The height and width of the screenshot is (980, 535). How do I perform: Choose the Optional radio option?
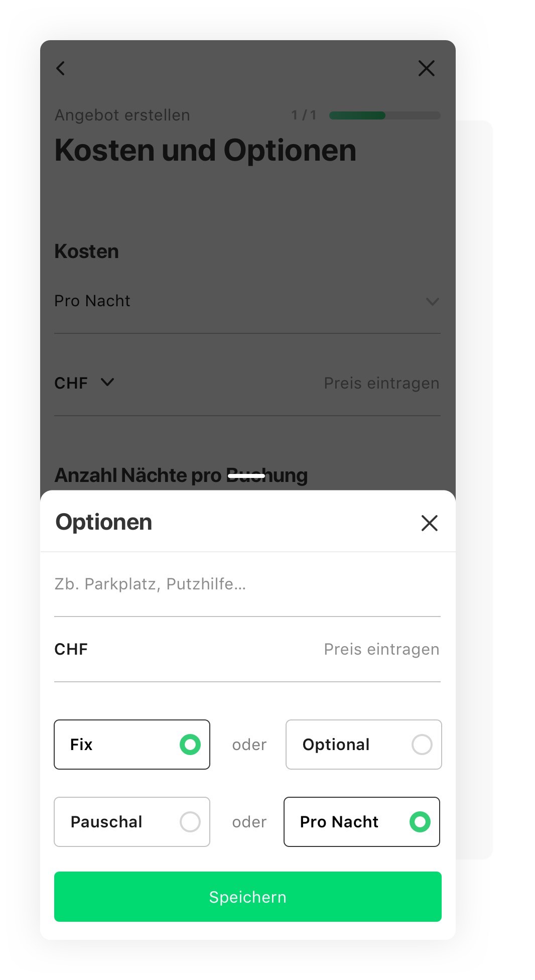click(x=364, y=745)
